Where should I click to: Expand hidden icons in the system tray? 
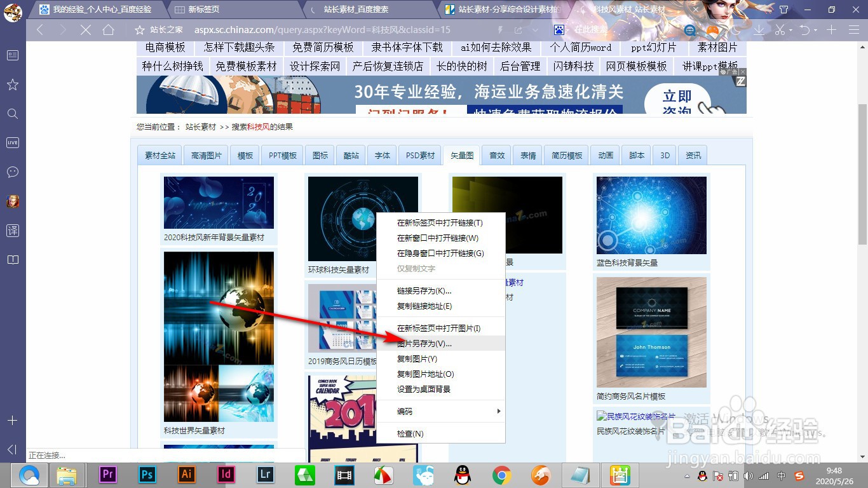coord(688,475)
